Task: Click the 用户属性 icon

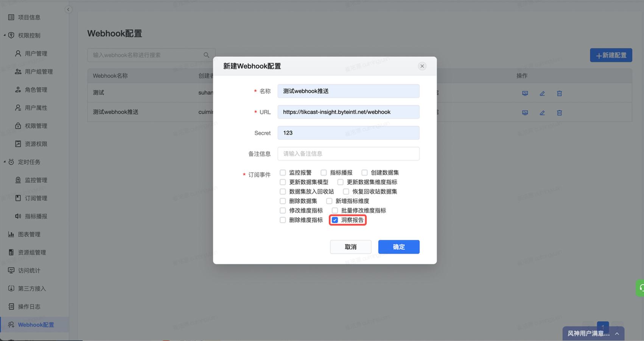Action: tap(18, 108)
